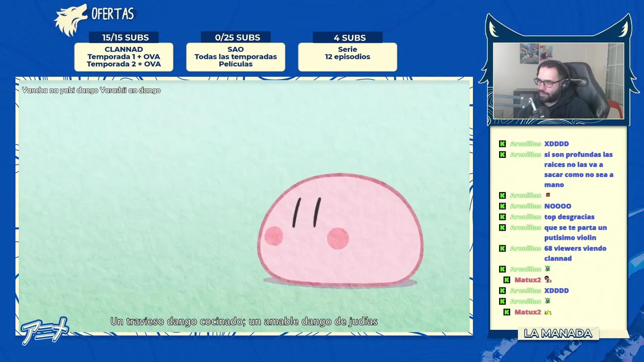
Task: Click the 'Un travieso dango cocinado' subtitle
Action: (244, 321)
